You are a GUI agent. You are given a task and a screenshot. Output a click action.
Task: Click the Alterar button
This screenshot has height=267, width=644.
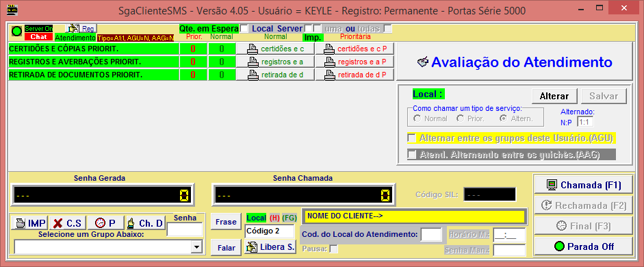coord(554,96)
